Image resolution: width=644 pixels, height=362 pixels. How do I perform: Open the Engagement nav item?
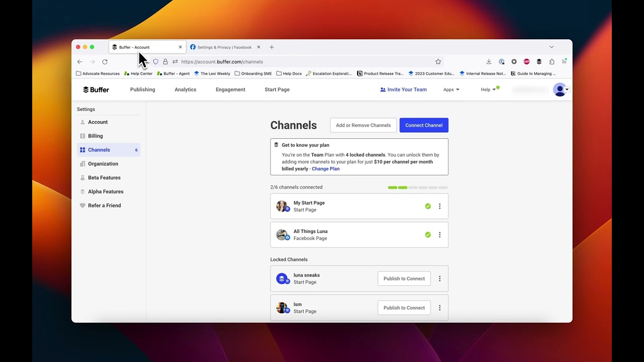coord(230,89)
